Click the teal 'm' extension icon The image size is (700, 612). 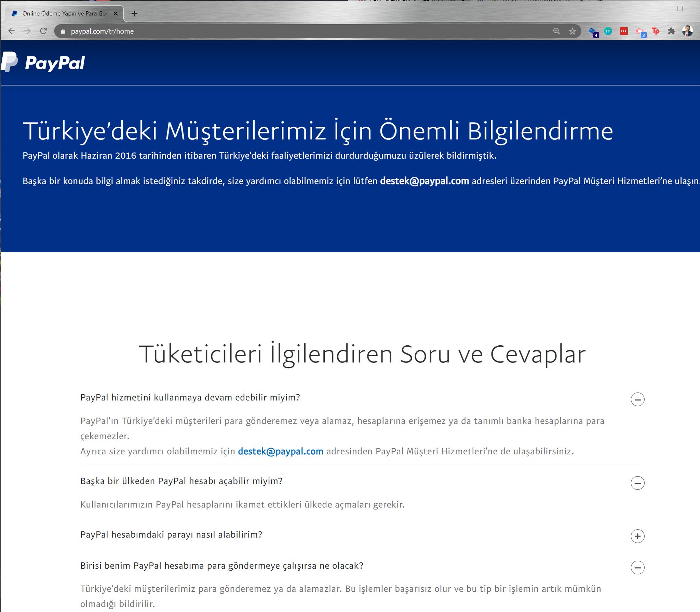(x=608, y=31)
